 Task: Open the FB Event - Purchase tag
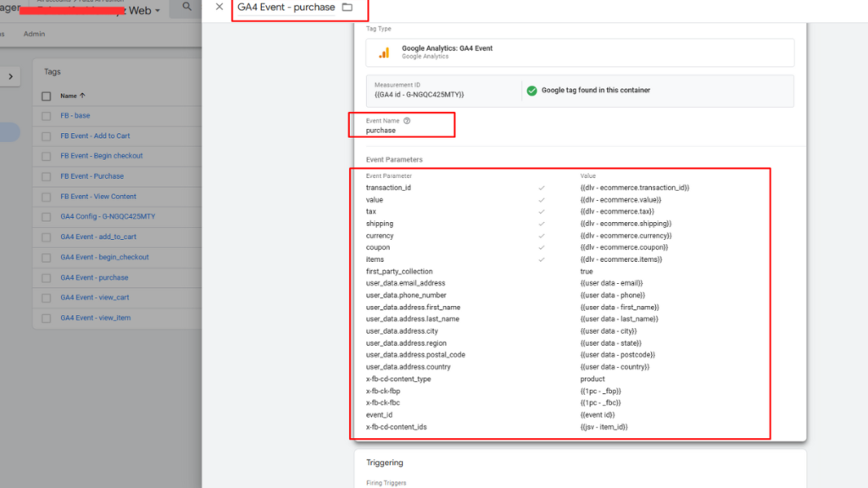92,176
